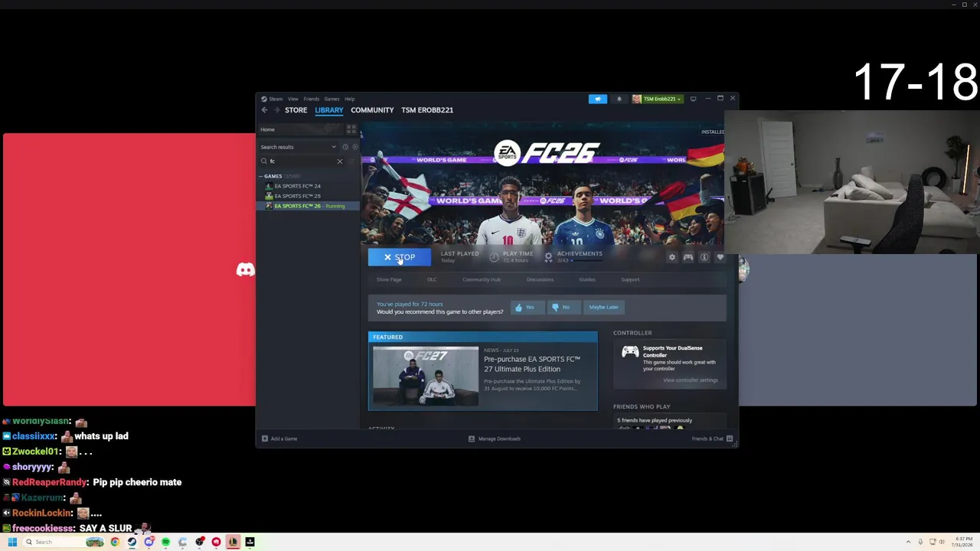Open the Community Hub link
Screen dimensions: 980x551
[x=482, y=279]
